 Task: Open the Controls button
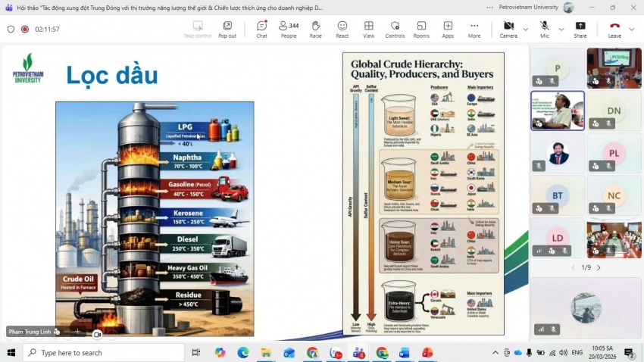coord(395,30)
